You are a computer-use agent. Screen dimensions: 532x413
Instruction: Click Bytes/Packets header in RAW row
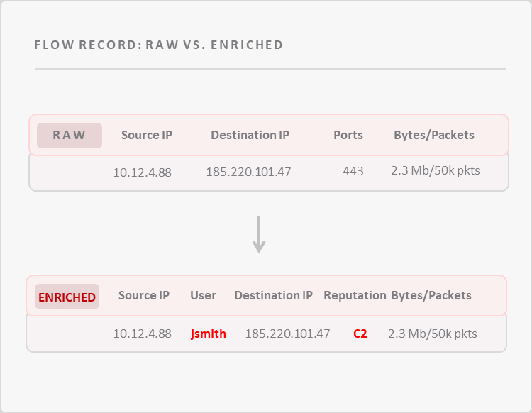click(x=434, y=135)
